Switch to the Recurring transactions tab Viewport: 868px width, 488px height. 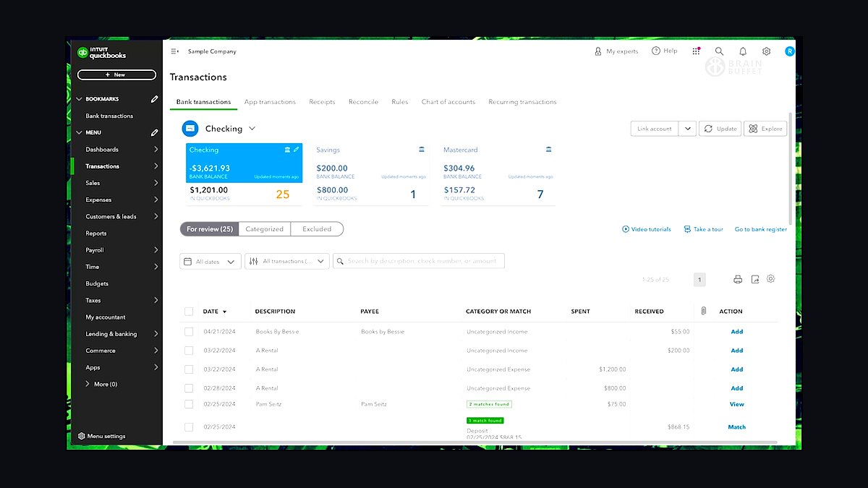coord(522,102)
